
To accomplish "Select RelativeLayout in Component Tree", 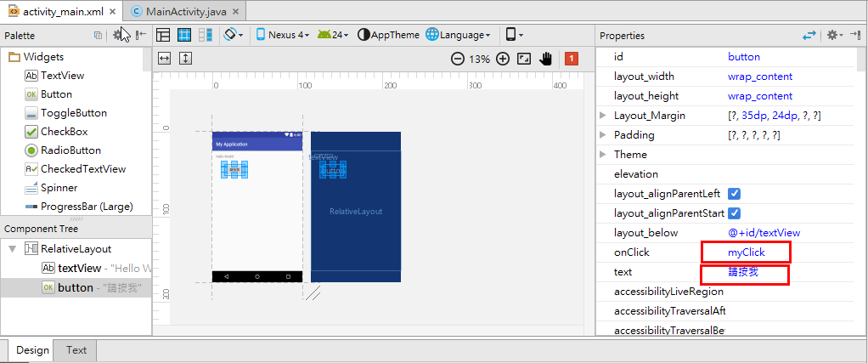I will pyautogui.click(x=68, y=249).
